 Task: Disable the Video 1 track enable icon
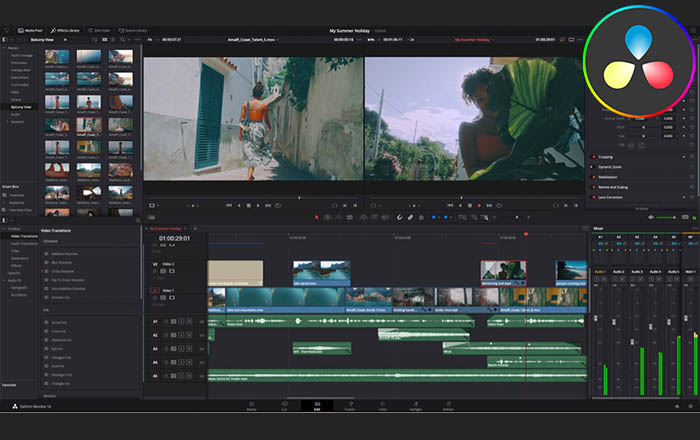[x=172, y=298]
